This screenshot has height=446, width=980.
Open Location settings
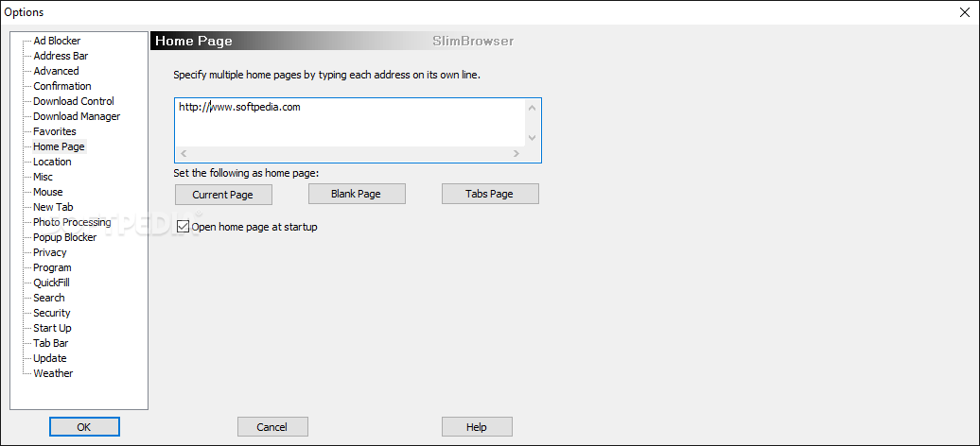[53, 162]
